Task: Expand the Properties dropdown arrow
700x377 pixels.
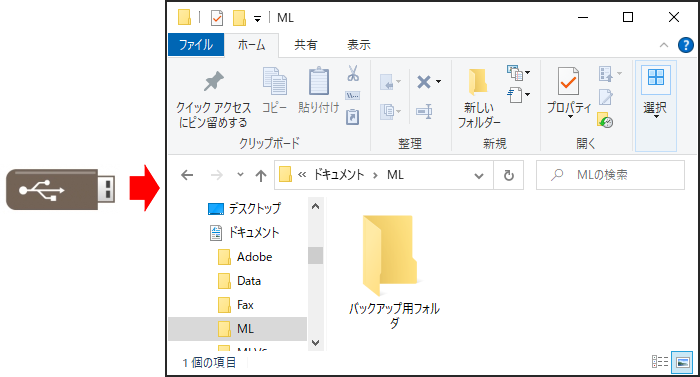Action: pyautogui.click(x=570, y=117)
